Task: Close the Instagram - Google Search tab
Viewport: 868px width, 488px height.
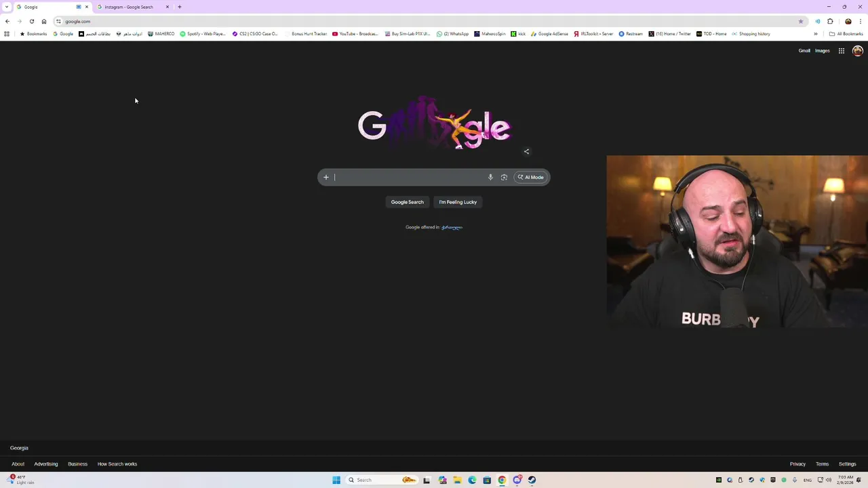Action: [x=167, y=7]
